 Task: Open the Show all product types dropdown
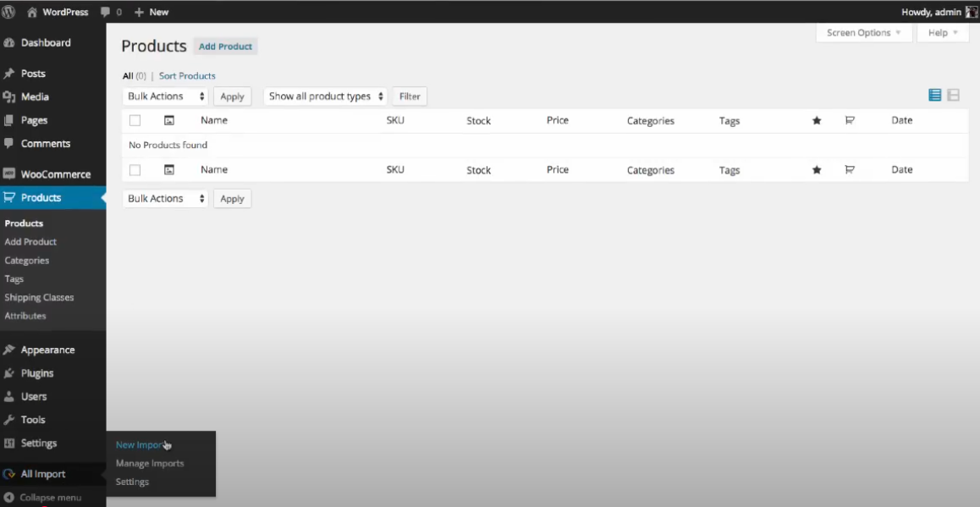point(326,96)
